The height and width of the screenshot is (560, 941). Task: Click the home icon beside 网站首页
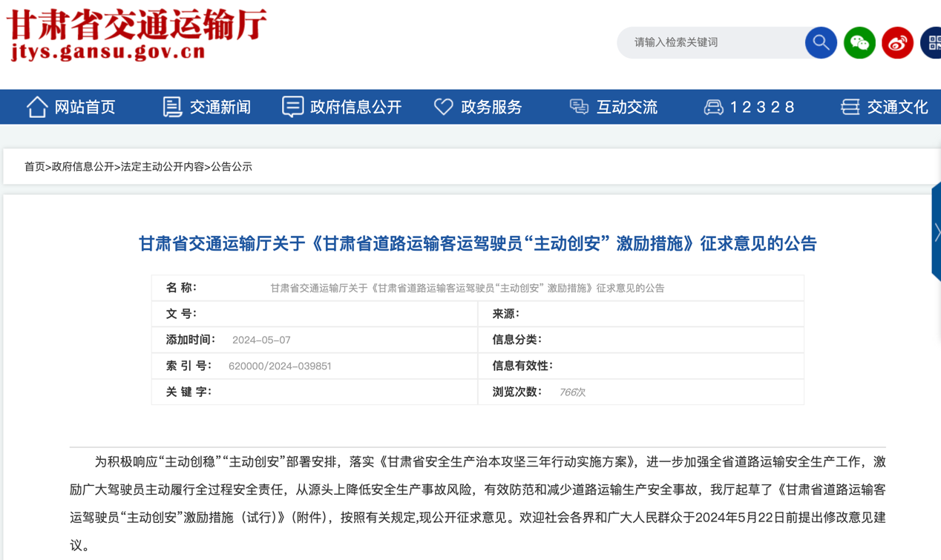(x=37, y=107)
